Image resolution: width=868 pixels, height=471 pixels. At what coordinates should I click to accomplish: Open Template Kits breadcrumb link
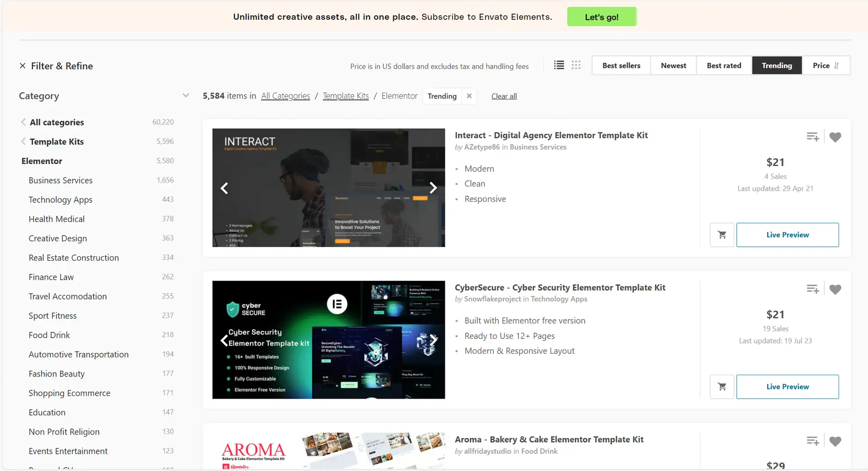pos(345,96)
